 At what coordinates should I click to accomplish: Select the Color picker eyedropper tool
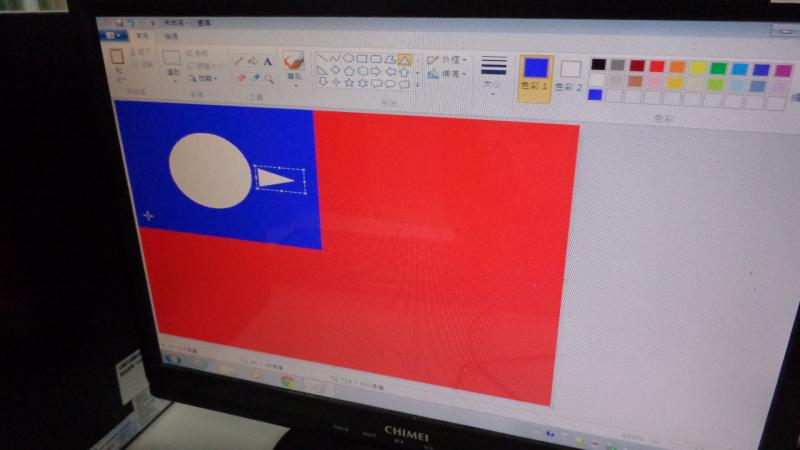coord(255,78)
